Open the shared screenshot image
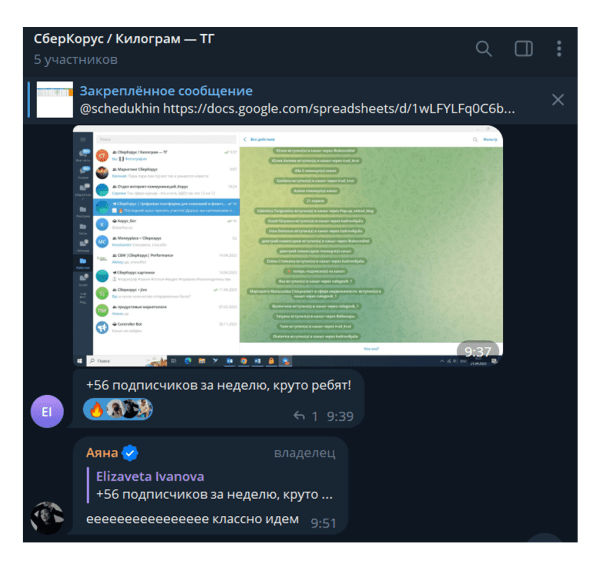The width and height of the screenshot is (600, 570). coord(288,246)
